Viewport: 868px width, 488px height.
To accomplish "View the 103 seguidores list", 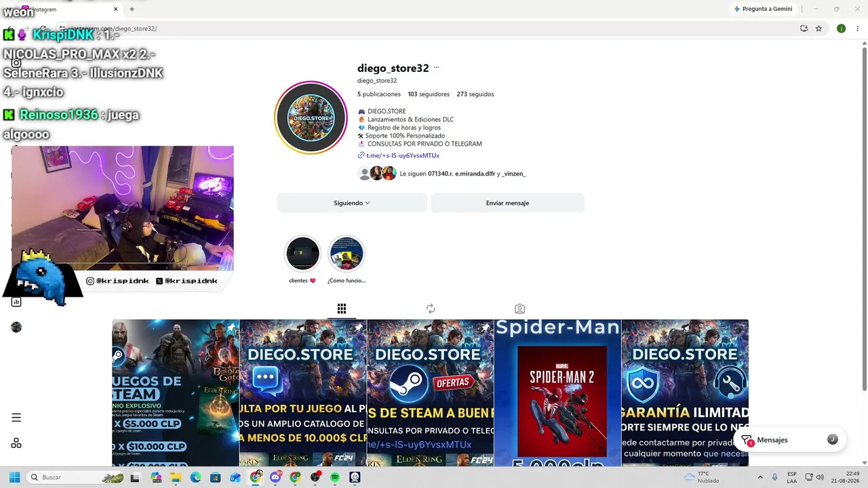I will (x=429, y=94).
